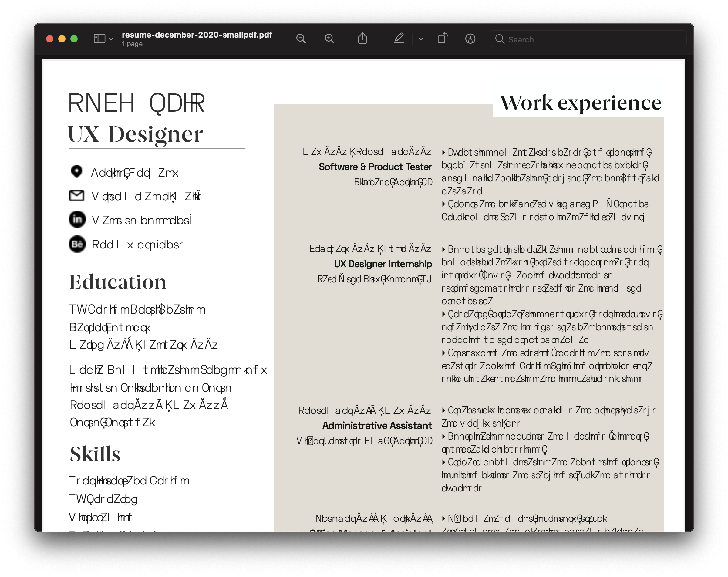The image size is (728, 577).
Task: Click the 'Skills' heading
Action: click(95, 454)
